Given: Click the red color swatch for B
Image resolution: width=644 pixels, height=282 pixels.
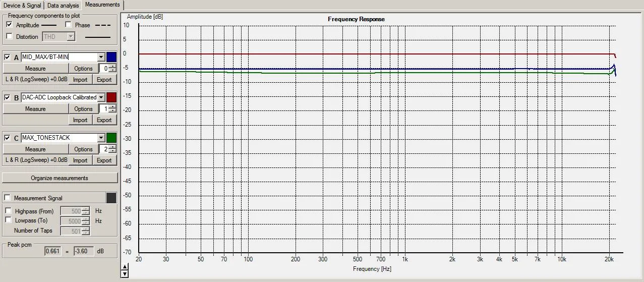Looking at the screenshot, I should pyautogui.click(x=111, y=97).
